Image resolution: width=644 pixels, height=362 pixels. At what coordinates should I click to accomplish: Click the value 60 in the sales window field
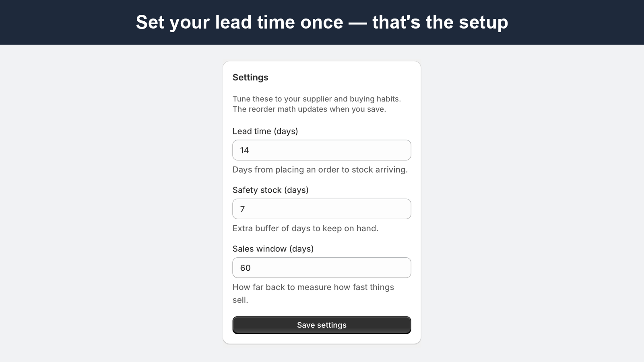(x=245, y=268)
